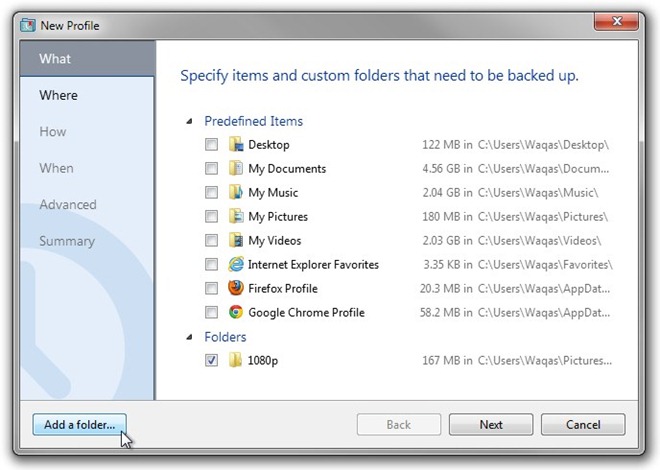660x470 pixels.
Task: Click the Google Chrome Profile icon
Action: pyautogui.click(x=236, y=312)
